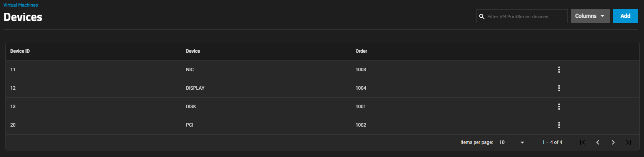Open the Columns dropdown
Image resolution: width=644 pixels, height=157 pixels.
click(590, 16)
